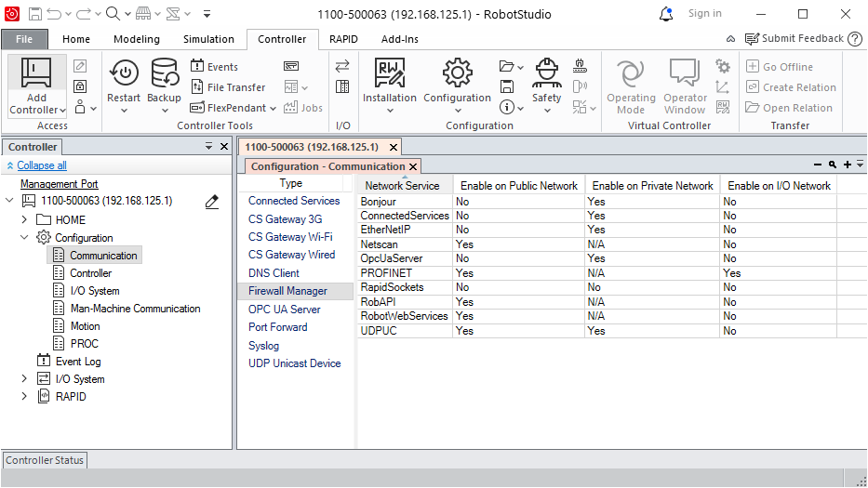868x488 pixels.
Task: Click the Collapse all link
Action: pyautogui.click(x=42, y=165)
